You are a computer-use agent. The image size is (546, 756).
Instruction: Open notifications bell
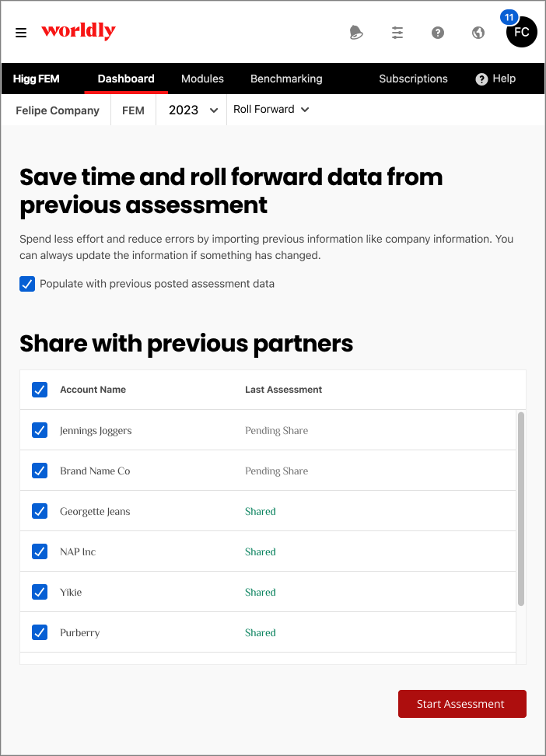[356, 33]
